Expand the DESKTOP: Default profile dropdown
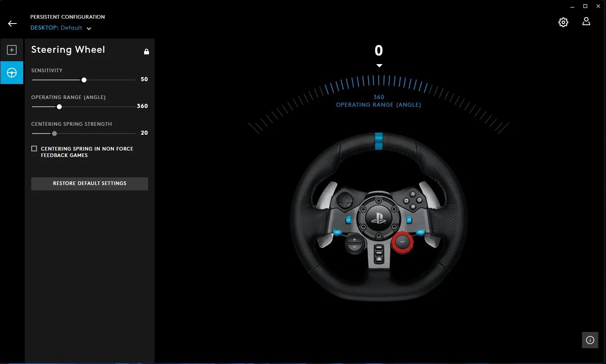This screenshot has height=364, width=606. pyautogui.click(x=61, y=28)
